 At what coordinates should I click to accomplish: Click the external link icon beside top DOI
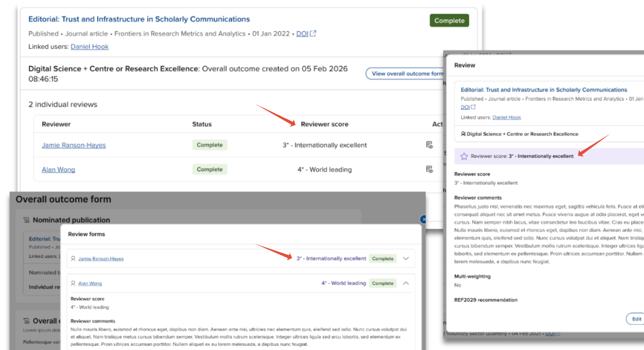click(313, 34)
